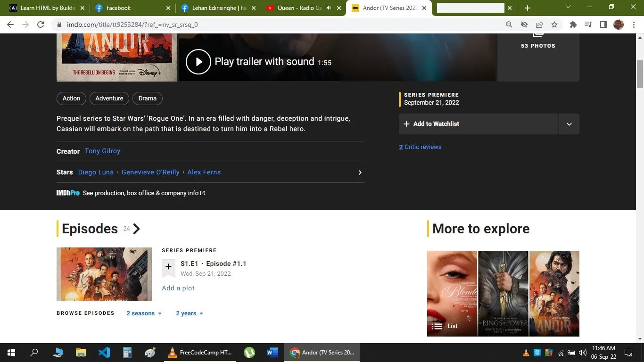Share this page via the share icon

click(x=539, y=25)
